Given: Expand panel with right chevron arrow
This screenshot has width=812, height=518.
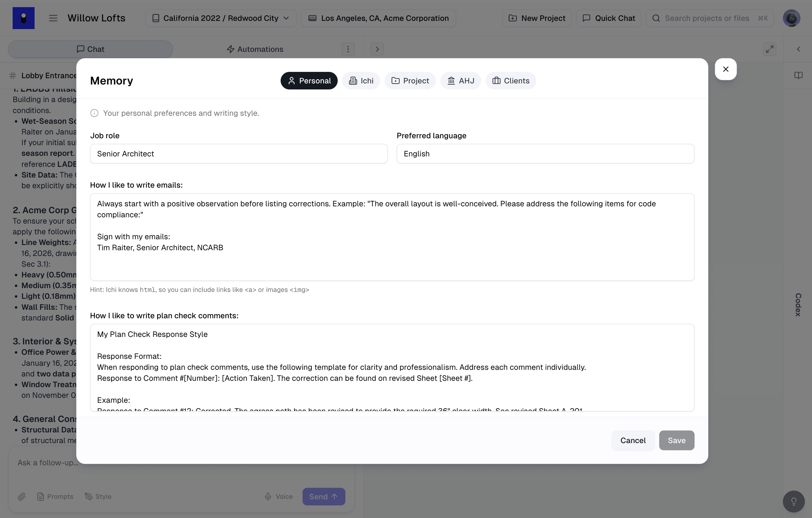Looking at the screenshot, I should click(377, 49).
